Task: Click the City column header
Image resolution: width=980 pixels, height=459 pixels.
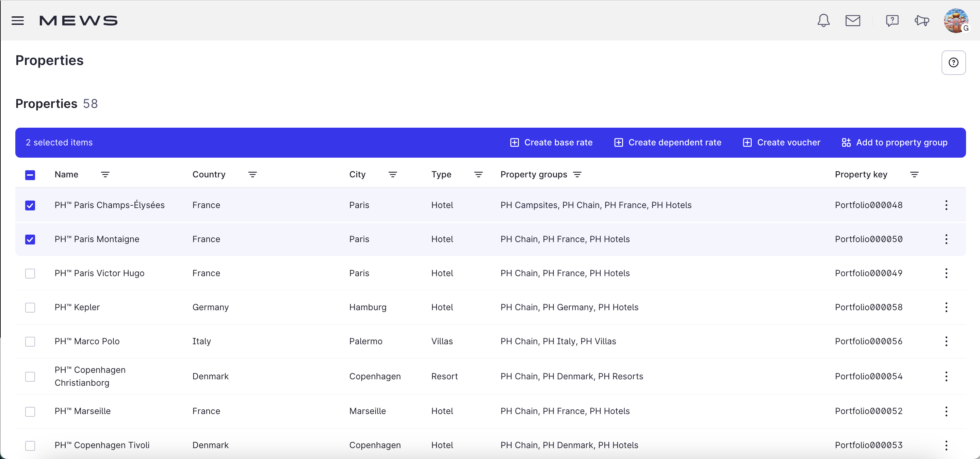Action: pos(357,174)
